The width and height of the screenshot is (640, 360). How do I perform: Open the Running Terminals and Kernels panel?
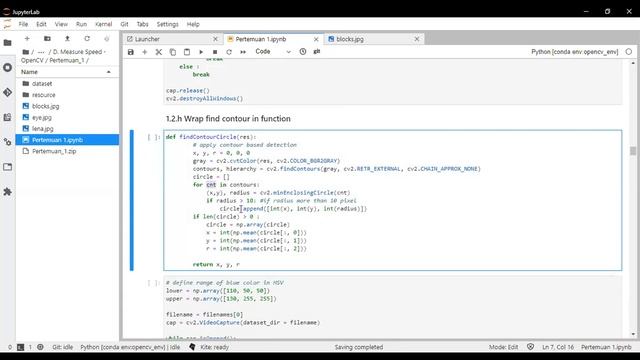[x=7, y=67]
